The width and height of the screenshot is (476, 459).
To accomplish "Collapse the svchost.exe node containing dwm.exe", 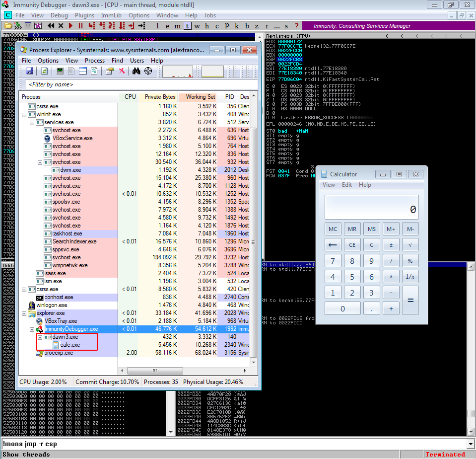I will (40, 162).
